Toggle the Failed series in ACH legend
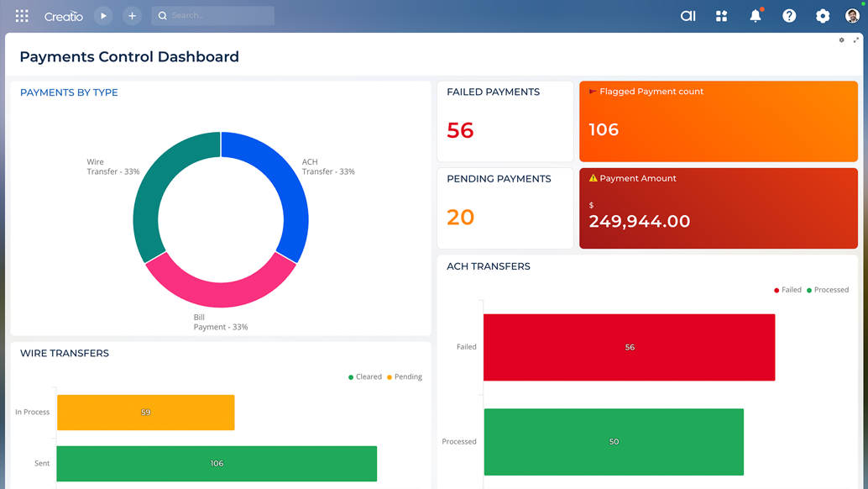The width and height of the screenshot is (868, 489). [x=787, y=290]
